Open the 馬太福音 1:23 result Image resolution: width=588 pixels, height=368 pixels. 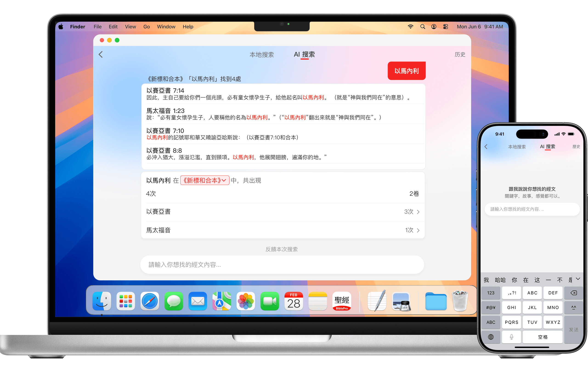click(x=283, y=114)
